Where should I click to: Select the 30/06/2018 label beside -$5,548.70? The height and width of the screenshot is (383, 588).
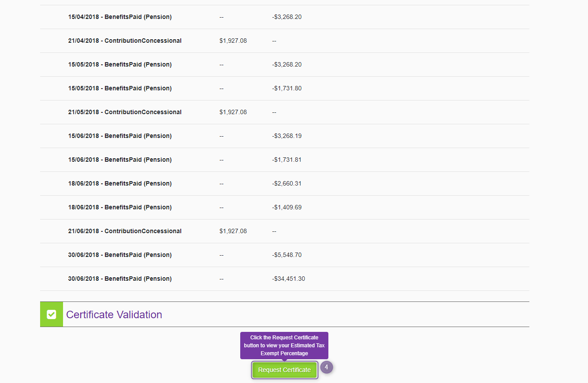pyautogui.click(x=120, y=255)
